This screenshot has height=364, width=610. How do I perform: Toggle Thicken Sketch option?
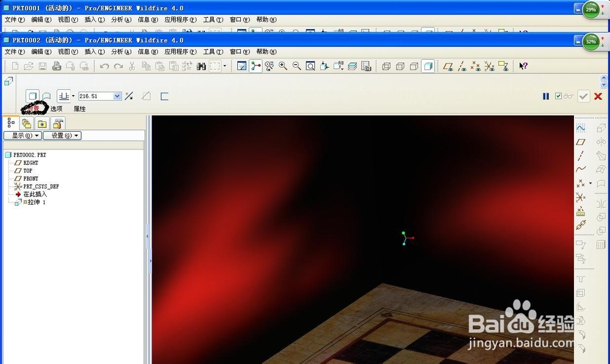coord(164,96)
